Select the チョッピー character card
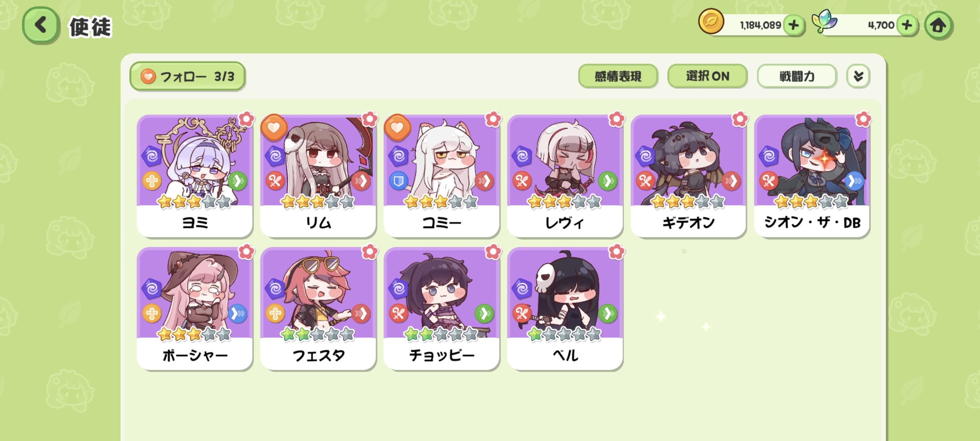The width and height of the screenshot is (980, 441). point(441,308)
